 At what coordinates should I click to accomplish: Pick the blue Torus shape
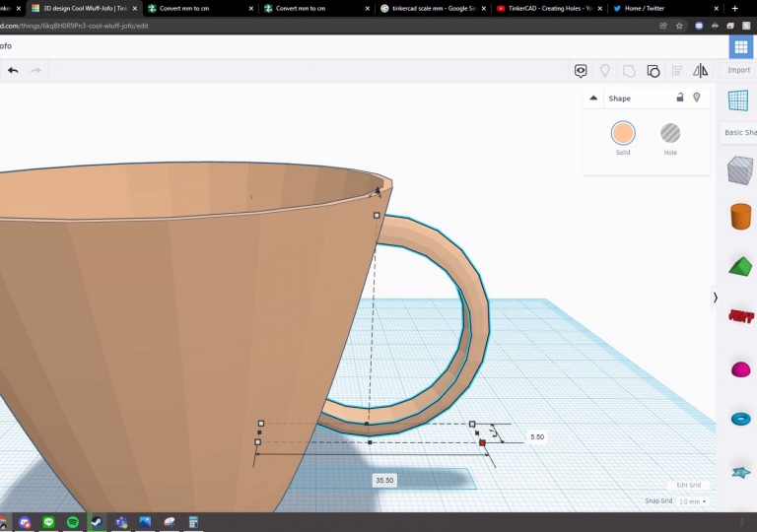[740, 419]
